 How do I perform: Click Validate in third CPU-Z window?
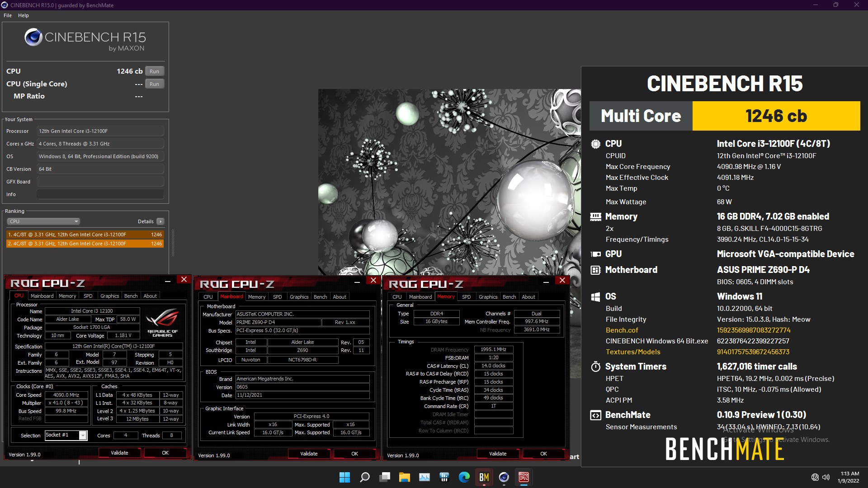coord(498,454)
